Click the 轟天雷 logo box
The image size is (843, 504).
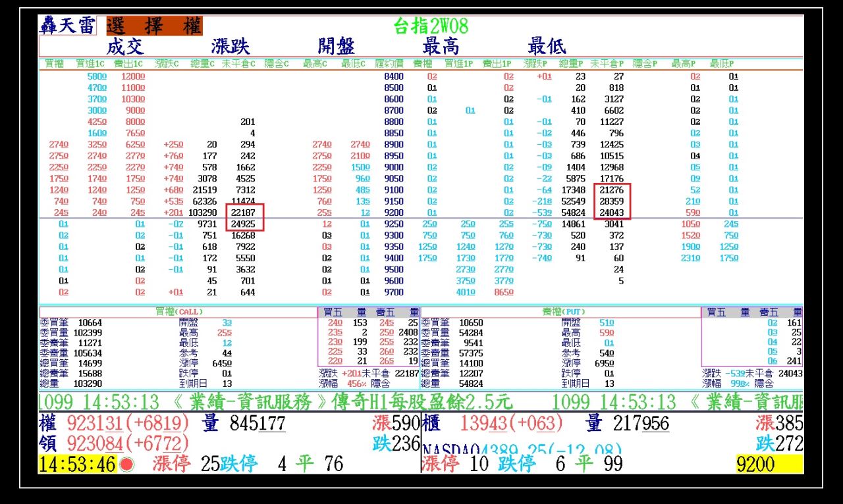68,26
